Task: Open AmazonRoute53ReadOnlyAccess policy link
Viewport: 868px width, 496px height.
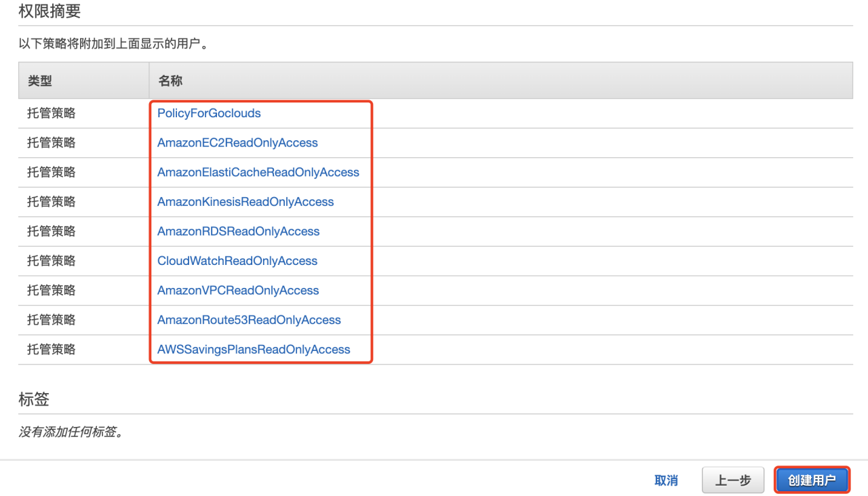Action: point(249,320)
